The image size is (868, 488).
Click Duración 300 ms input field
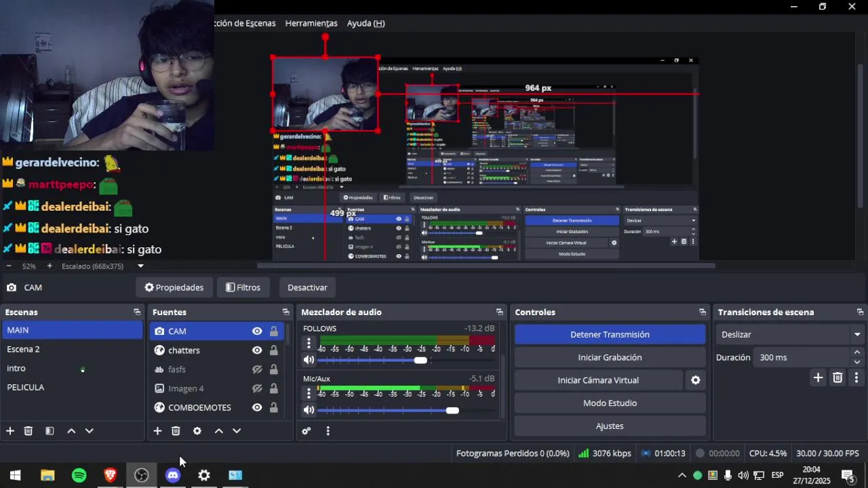coord(801,357)
